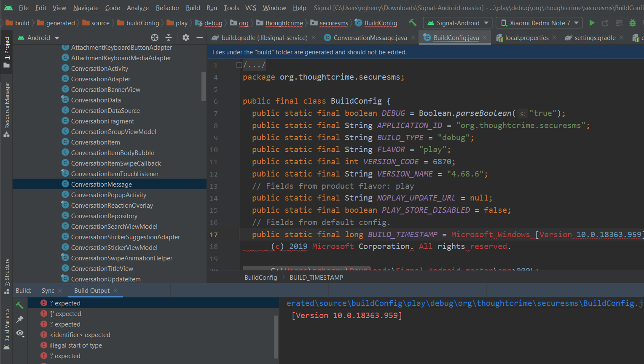Toggle the 1: Project tool window

pyautogui.click(x=6, y=51)
